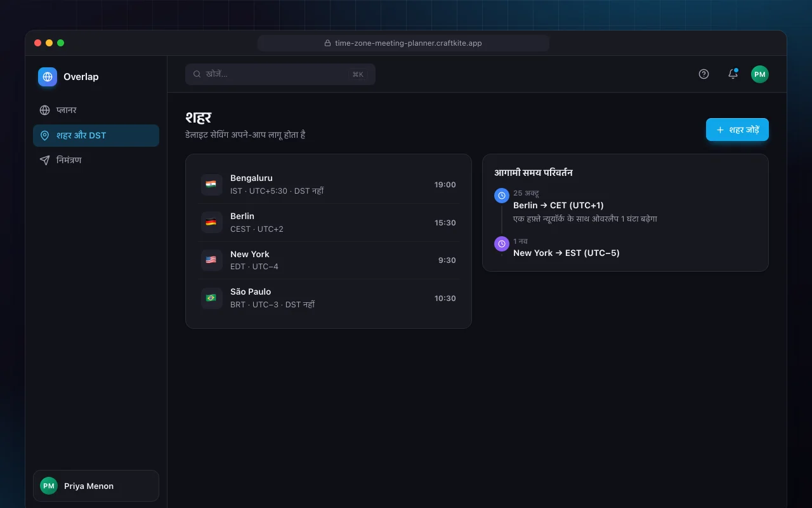Click the lock icon in address bar
The height and width of the screenshot is (508, 812).
(328, 43)
